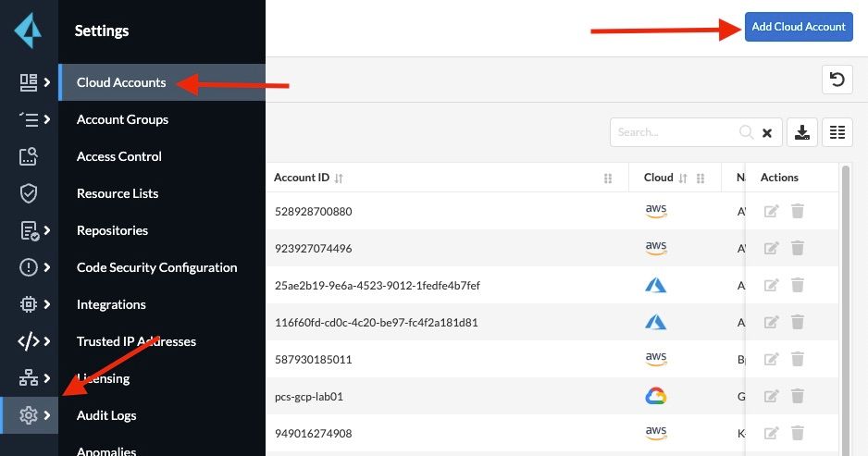Click the folder search icon in sidebar
Screen dimensions: 868x456
[29, 156]
